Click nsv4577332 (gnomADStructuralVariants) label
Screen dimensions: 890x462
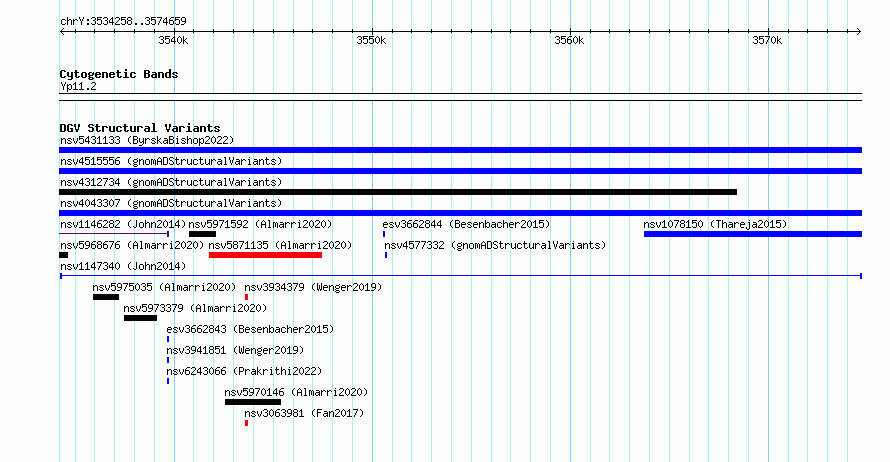coord(495,245)
